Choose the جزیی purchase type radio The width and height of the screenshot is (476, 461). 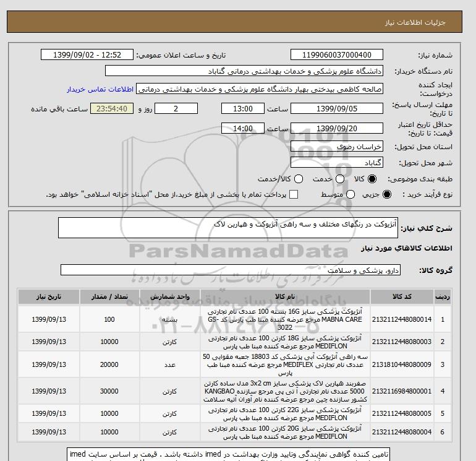(387, 194)
